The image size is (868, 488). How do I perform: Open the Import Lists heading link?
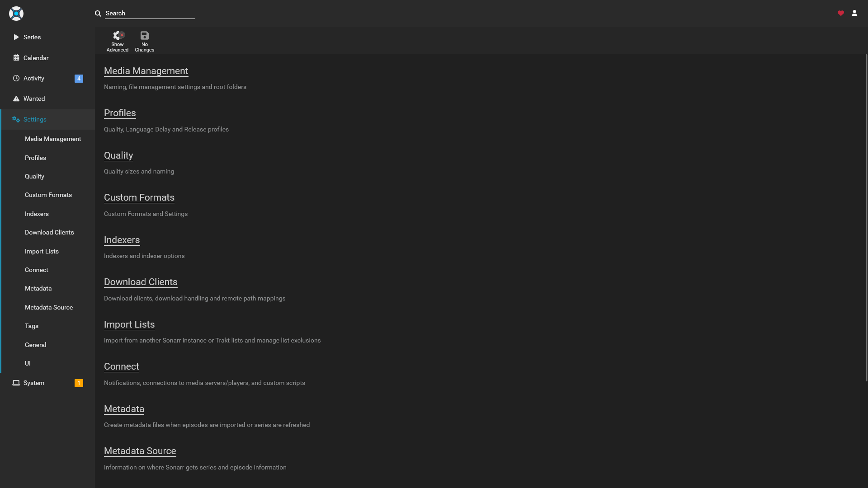coord(129,324)
